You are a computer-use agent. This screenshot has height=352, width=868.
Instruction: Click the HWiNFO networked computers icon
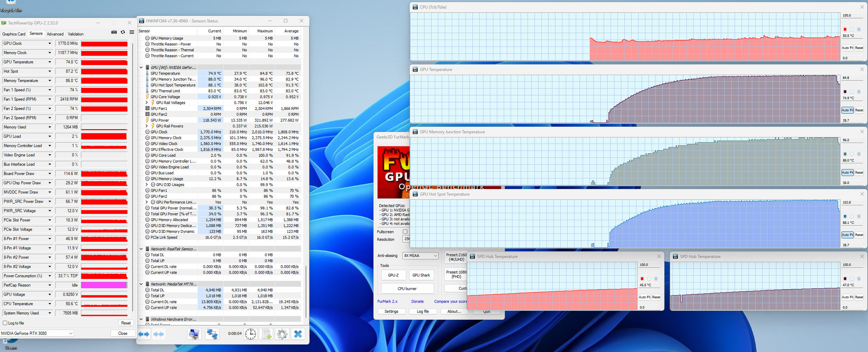tap(212, 334)
